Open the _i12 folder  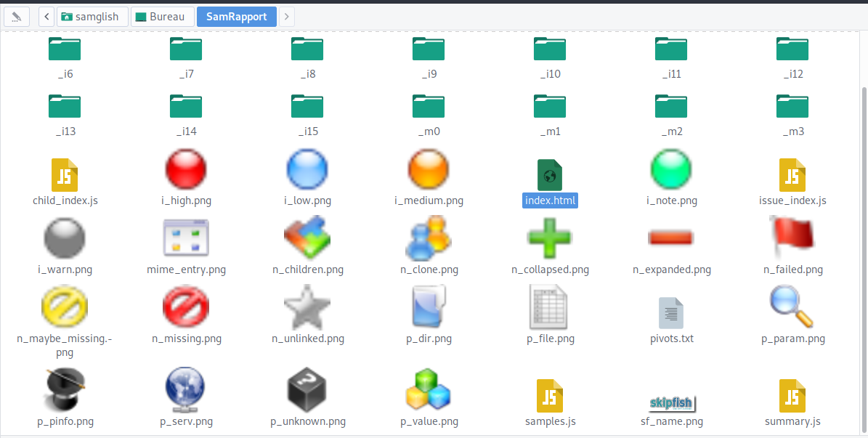point(792,48)
